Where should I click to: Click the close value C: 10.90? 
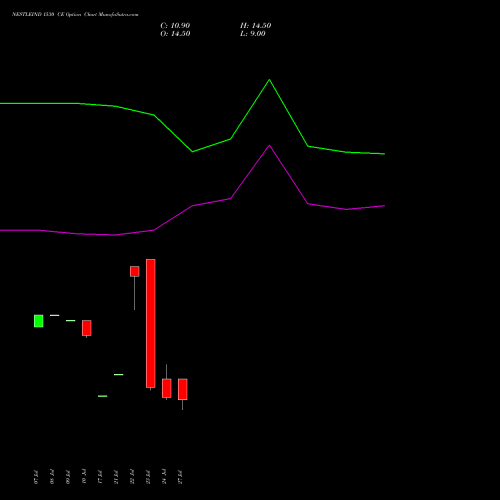click(x=175, y=26)
